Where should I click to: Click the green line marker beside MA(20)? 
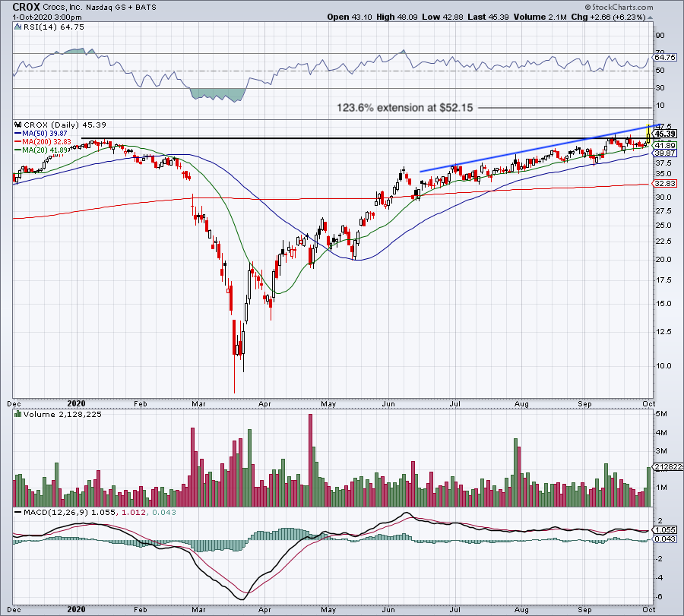click(x=18, y=150)
